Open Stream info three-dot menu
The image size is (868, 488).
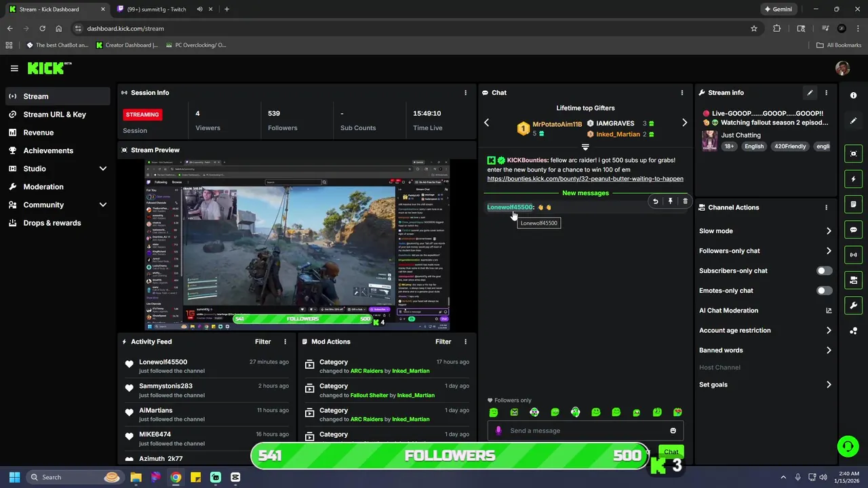tap(826, 93)
